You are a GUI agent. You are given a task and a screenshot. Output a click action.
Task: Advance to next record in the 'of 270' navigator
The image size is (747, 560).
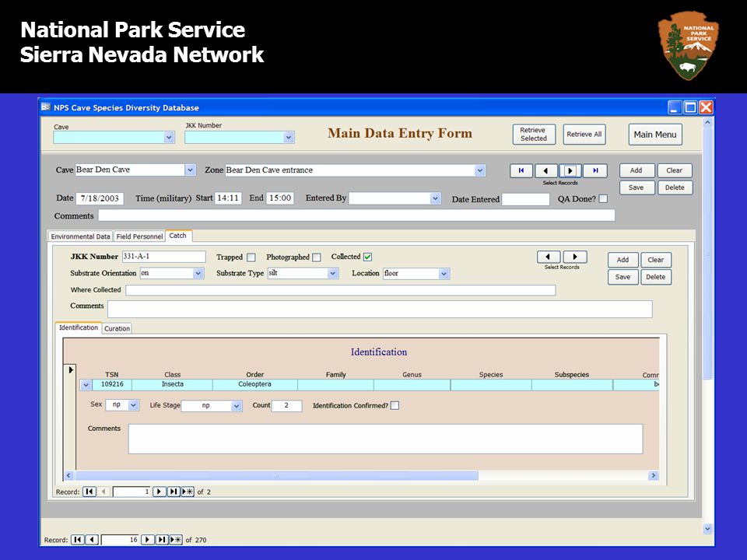click(148, 540)
